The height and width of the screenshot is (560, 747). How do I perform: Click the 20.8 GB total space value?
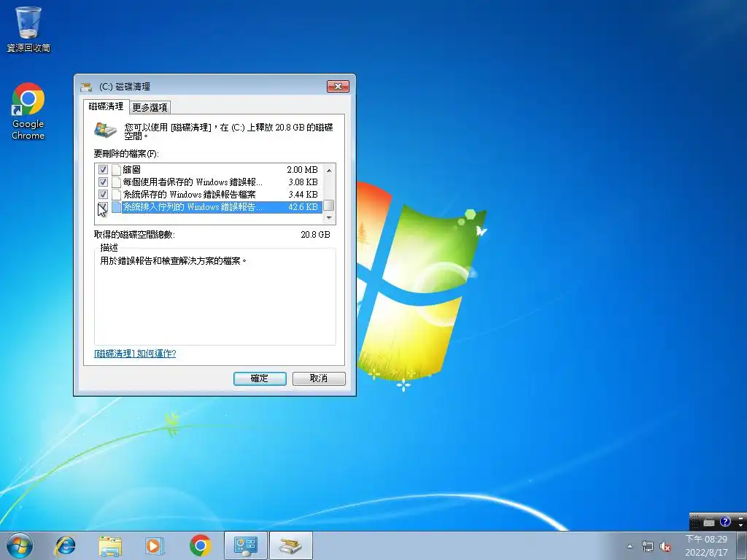click(x=315, y=234)
